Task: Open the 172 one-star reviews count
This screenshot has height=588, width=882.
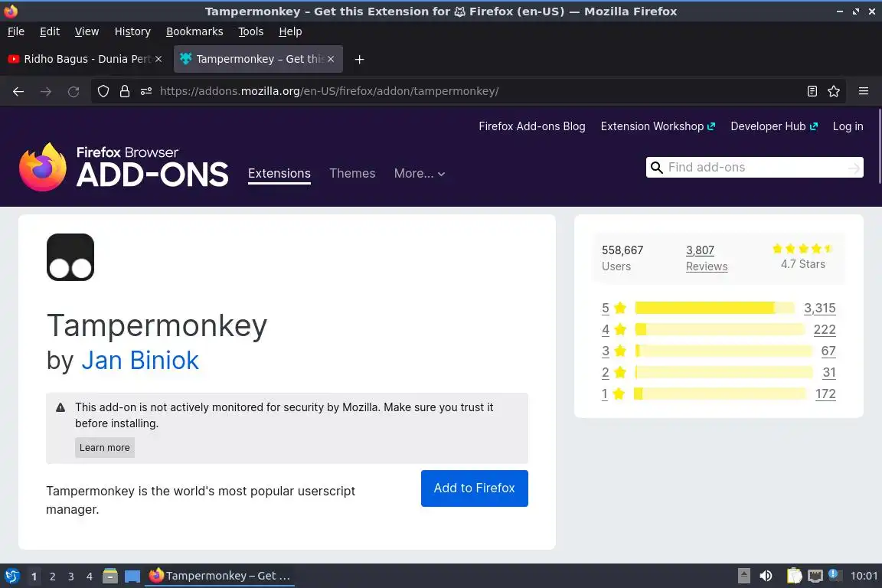Action: [x=825, y=394]
